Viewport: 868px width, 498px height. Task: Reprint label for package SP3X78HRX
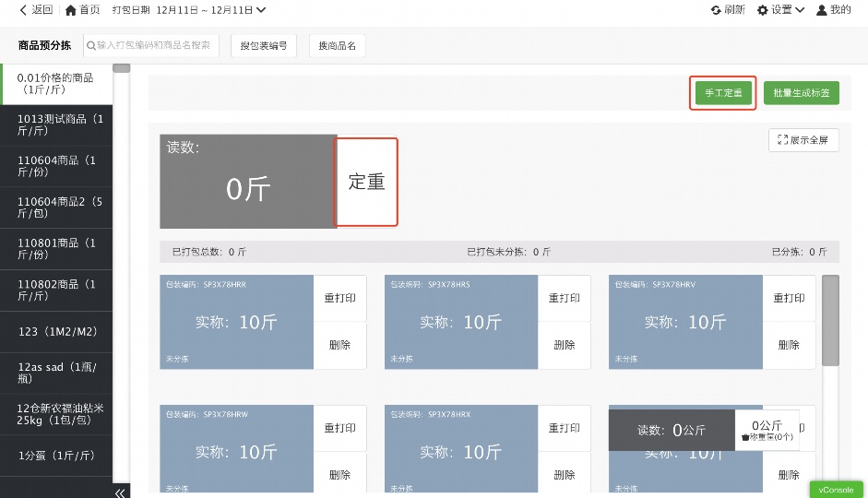pos(565,428)
